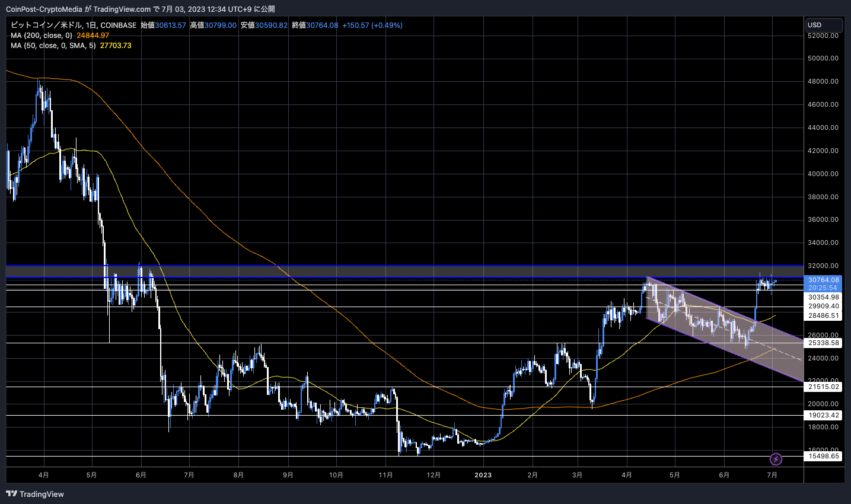
Task: Click the 8月 time axis label
Action: tap(238, 475)
